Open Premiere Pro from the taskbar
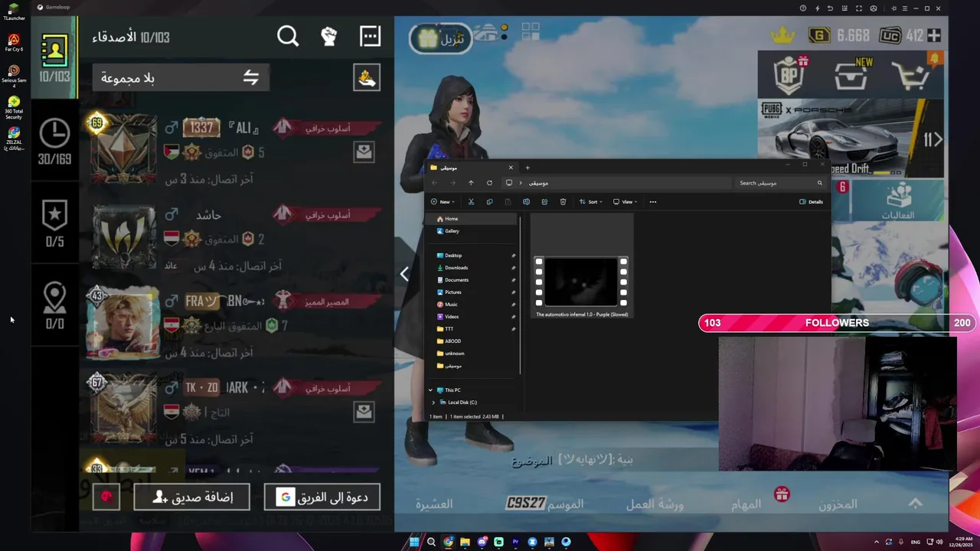Image resolution: width=980 pixels, height=551 pixels. [x=515, y=542]
